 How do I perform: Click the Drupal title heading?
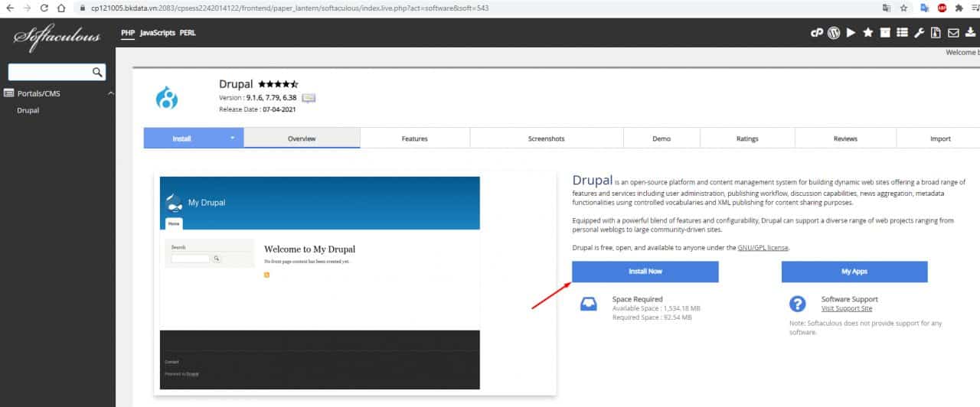pos(237,84)
